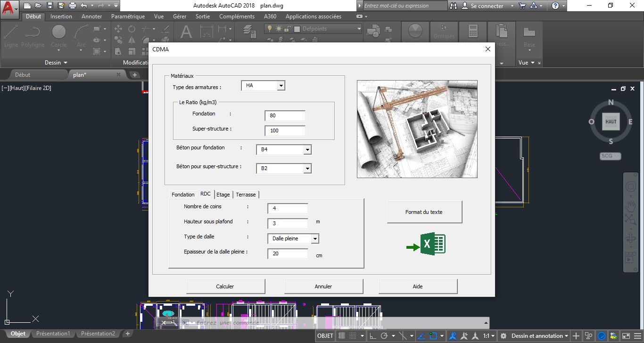The width and height of the screenshot is (644, 343).
Task: Click the Aide button
Action: 418,286
